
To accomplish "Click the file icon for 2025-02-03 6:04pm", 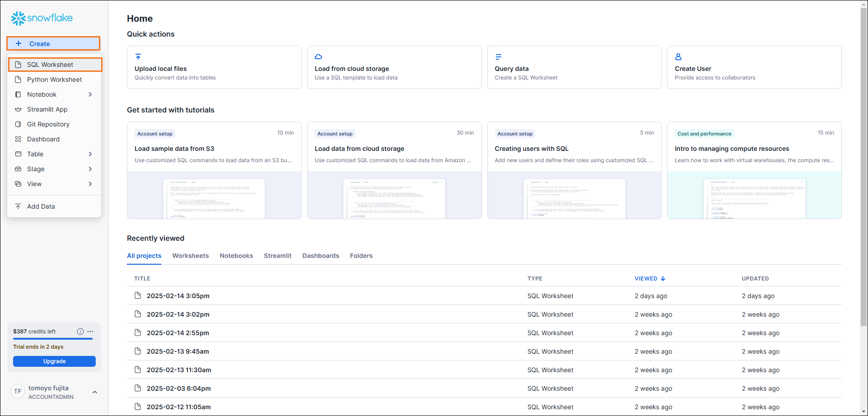I will coord(138,388).
